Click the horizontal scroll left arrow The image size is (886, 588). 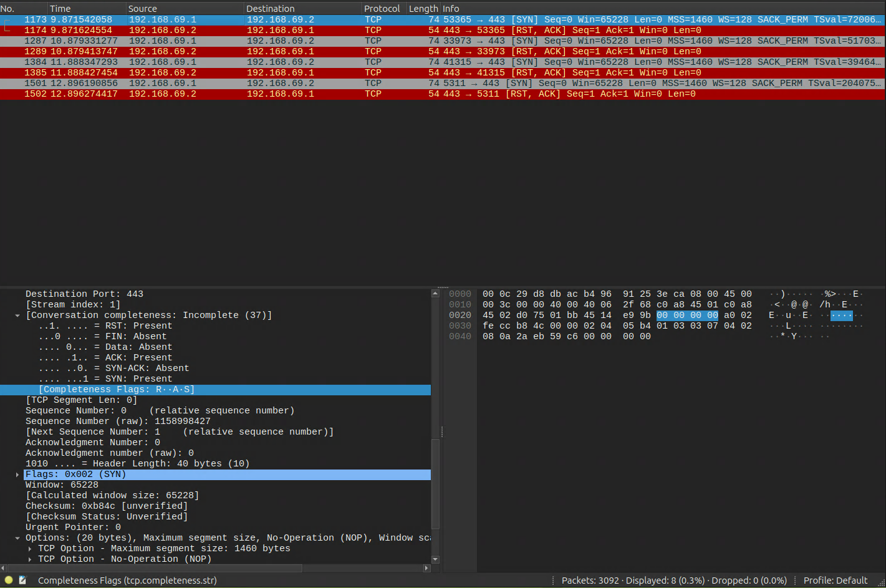pos(3,568)
